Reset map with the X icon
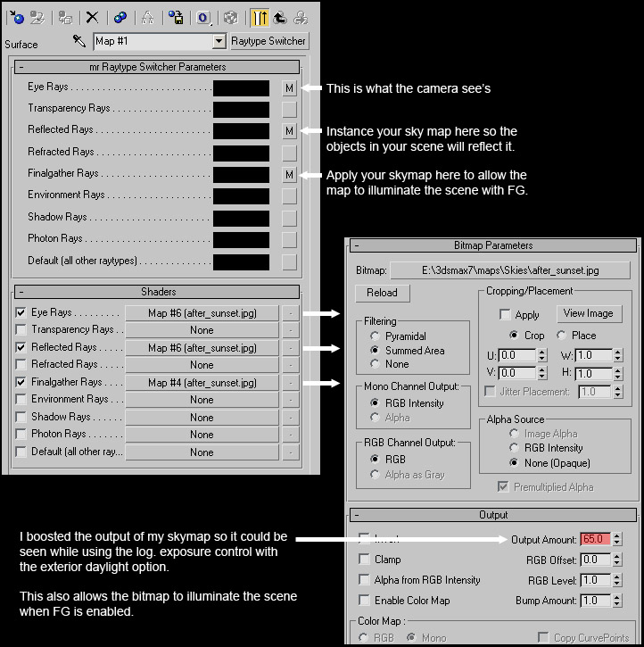 [x=93, y=18]
